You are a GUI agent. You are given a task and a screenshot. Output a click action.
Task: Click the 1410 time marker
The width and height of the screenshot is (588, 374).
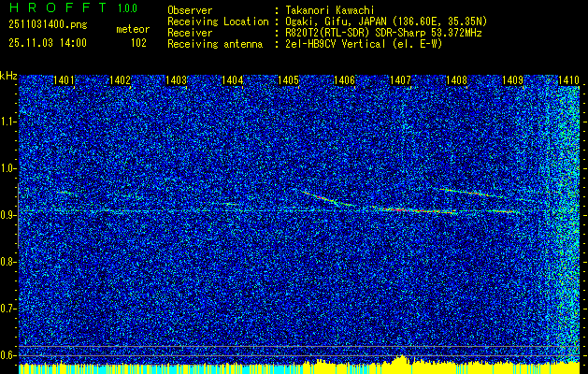pyautogui.click(x=569, y=79)
